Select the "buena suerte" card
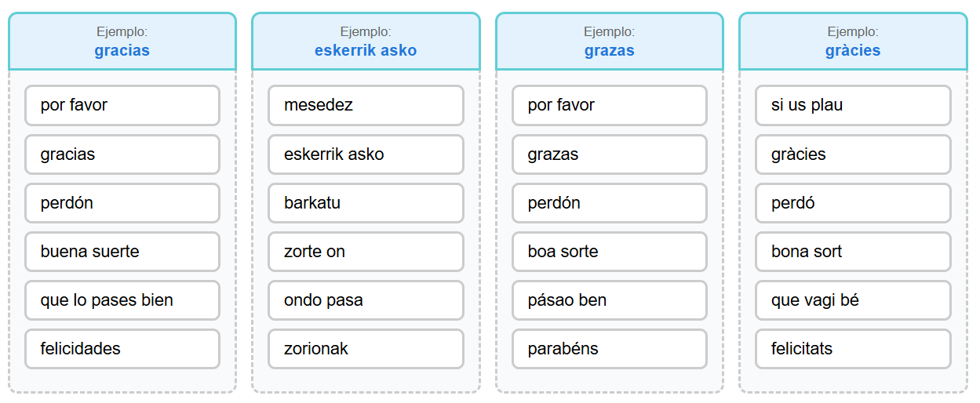The image size is (980, 403). 122,252
